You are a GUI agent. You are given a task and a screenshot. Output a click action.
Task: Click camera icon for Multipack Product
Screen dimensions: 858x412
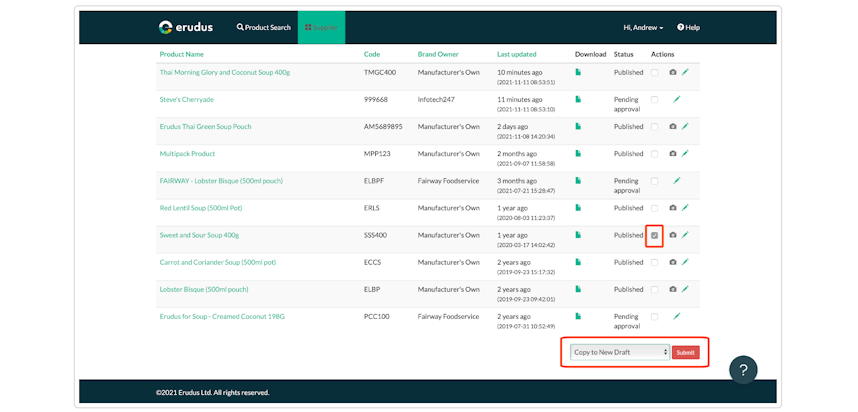[673, 154]
